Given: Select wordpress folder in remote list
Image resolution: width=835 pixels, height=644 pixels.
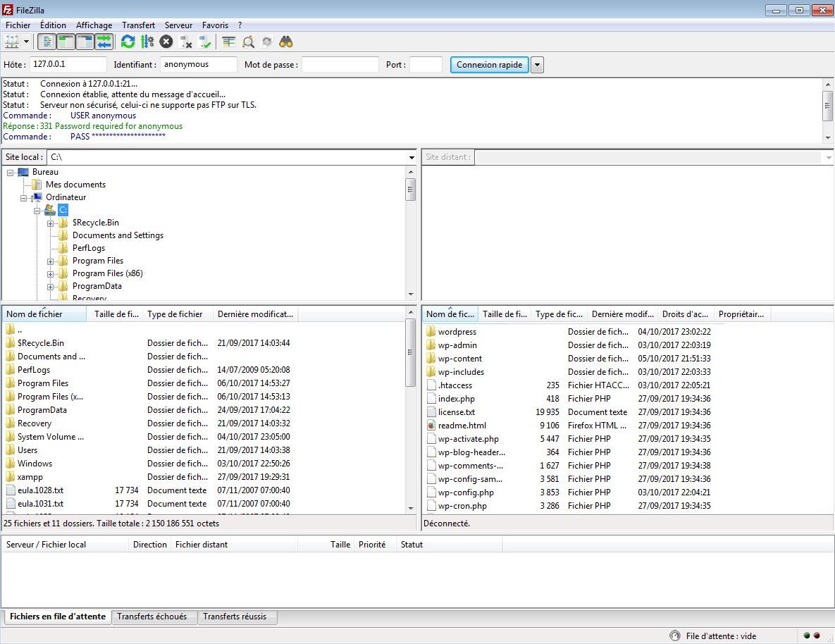Looking at the screenshot, I should [x=457, y=332].
